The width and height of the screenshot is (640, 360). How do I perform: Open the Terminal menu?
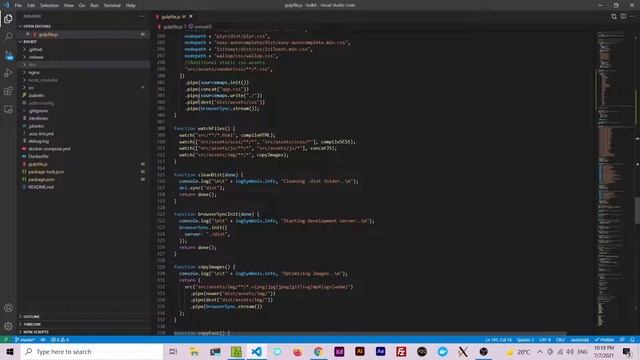click(112, 5)
